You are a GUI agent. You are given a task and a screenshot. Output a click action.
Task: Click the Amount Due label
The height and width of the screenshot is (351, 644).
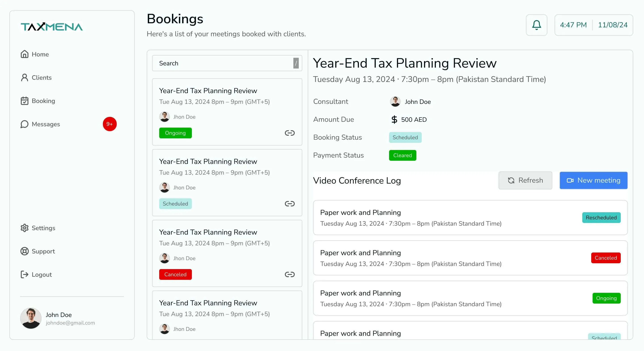(333, 119)
